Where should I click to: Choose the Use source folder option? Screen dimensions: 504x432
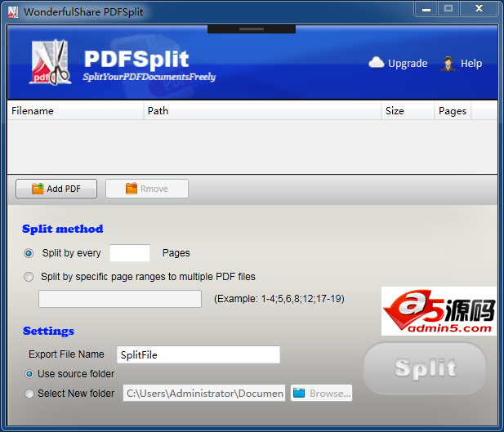(x=29, y=374)
